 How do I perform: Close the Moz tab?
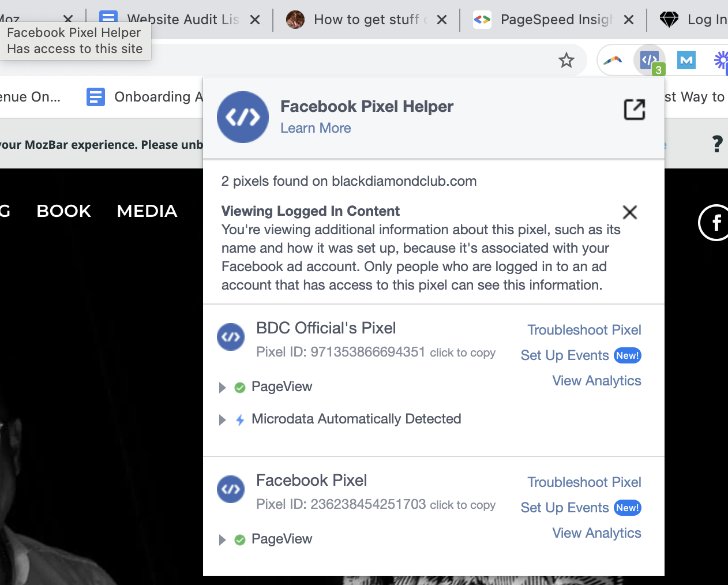(68, 20)
